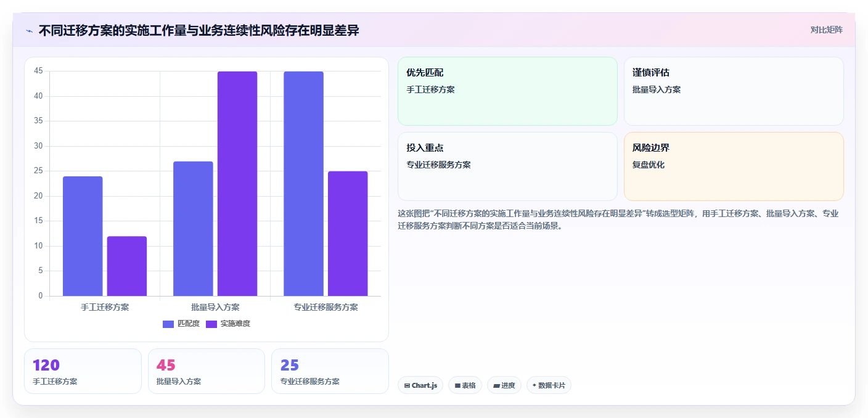
Task: Click the 对比矩阵 label in header
Action: tap(826, 30)
